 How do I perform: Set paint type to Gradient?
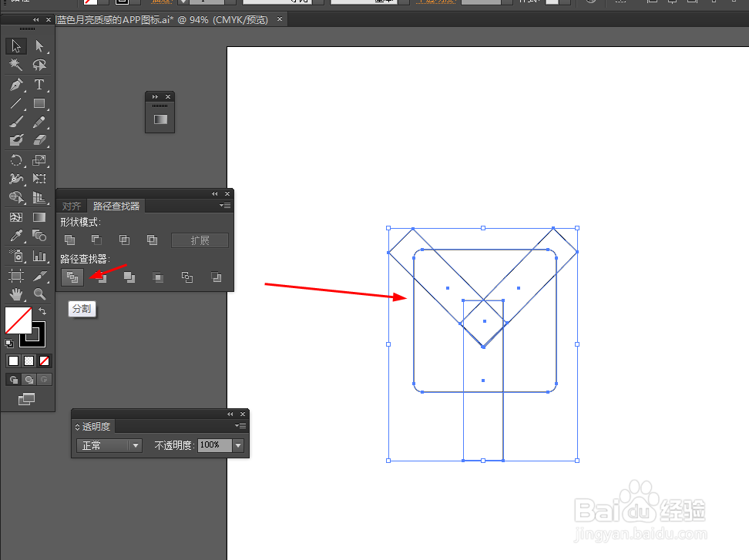tap(29, 361)
